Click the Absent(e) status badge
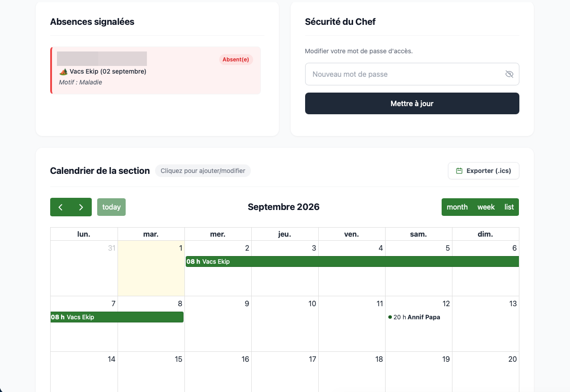 click(236, 60)
